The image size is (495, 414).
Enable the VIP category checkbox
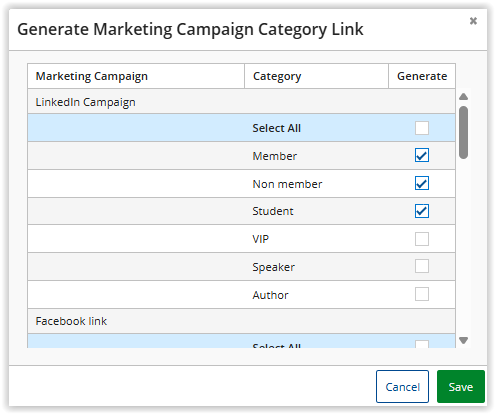pos(422,239)
